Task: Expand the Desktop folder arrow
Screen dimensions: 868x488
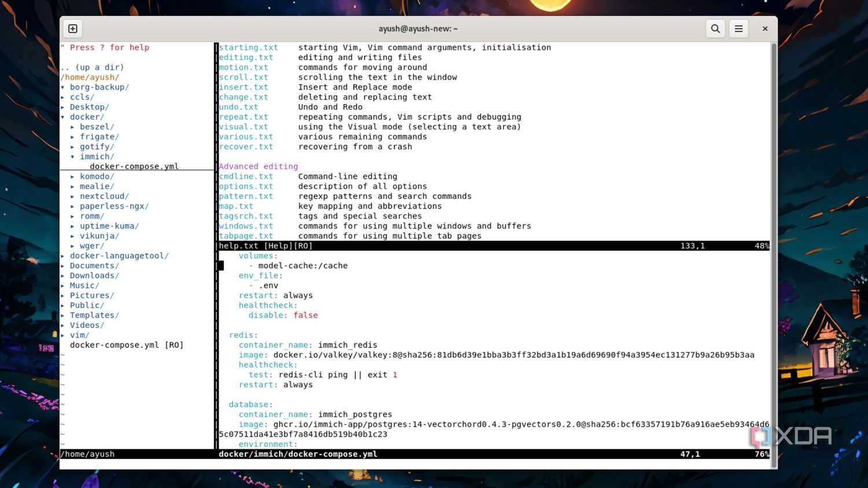Action: (x=62, y=107)
